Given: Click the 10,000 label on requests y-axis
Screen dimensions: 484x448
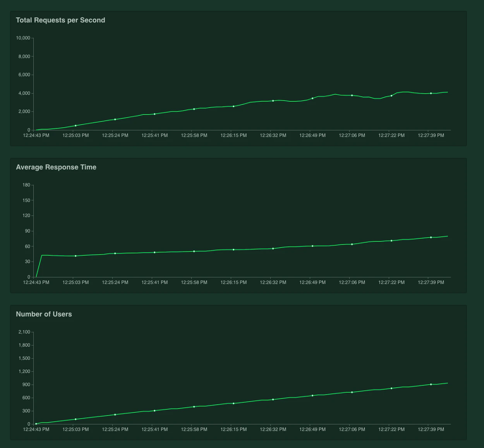Looking at the screenshot, I should pyautogui.click(x=24, y=38).
